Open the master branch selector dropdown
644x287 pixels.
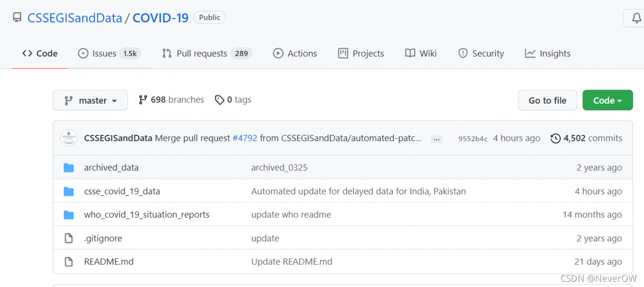pyautogui.click(x=91, y=100)
